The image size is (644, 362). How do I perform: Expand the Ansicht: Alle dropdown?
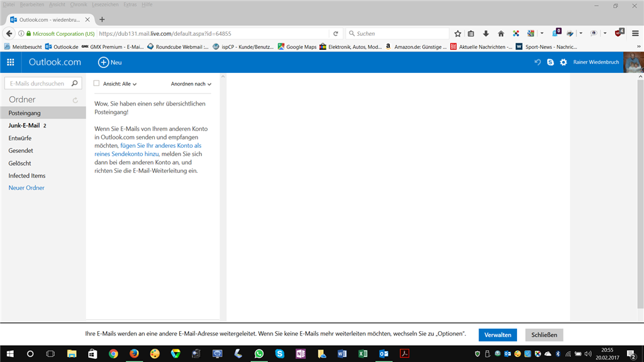[x=119, y=84]
